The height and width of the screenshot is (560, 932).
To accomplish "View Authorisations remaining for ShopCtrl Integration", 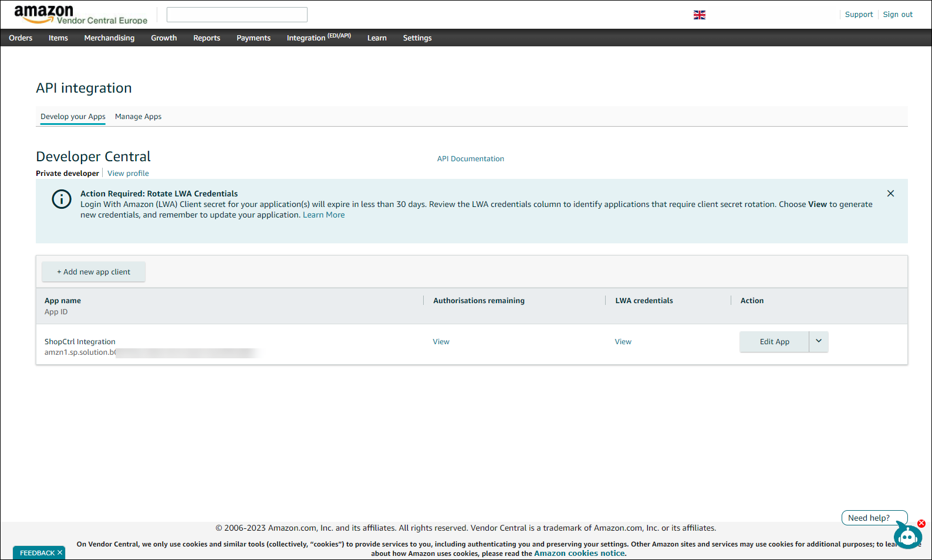I will tap(441, 342).
